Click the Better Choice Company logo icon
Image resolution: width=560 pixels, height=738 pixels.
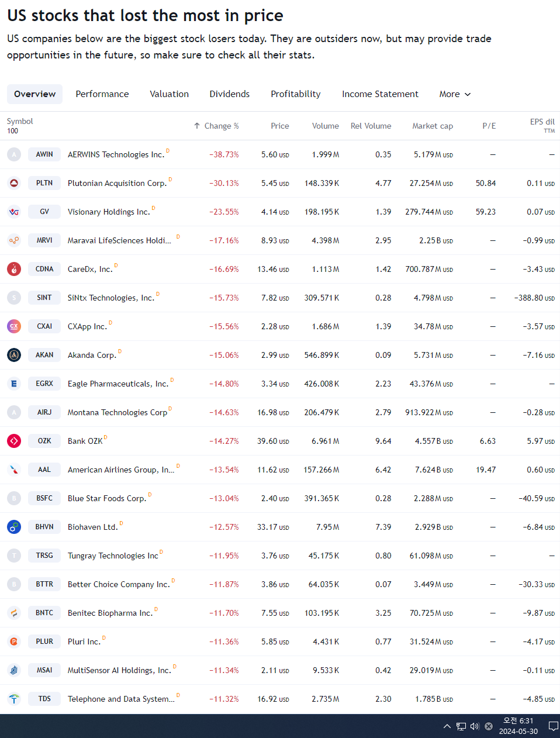[x=14, y=584]
